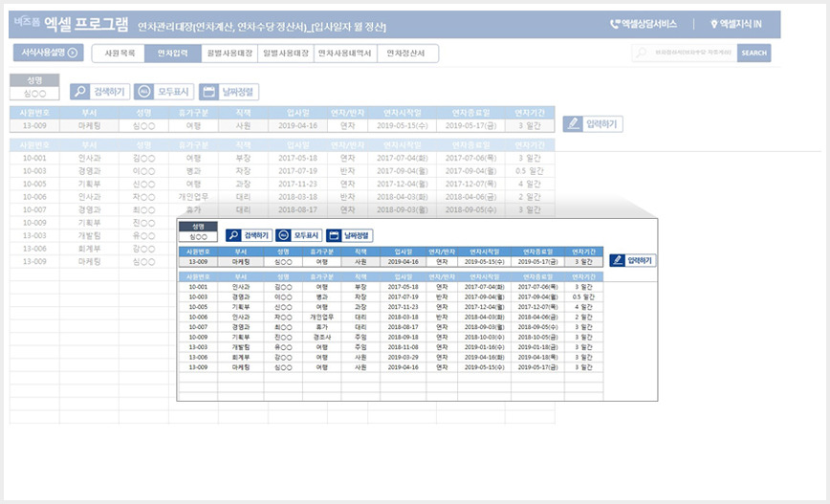Select 부장 in the magnified inset list
The width and height of the screenshot is (830, 504).
360,287
